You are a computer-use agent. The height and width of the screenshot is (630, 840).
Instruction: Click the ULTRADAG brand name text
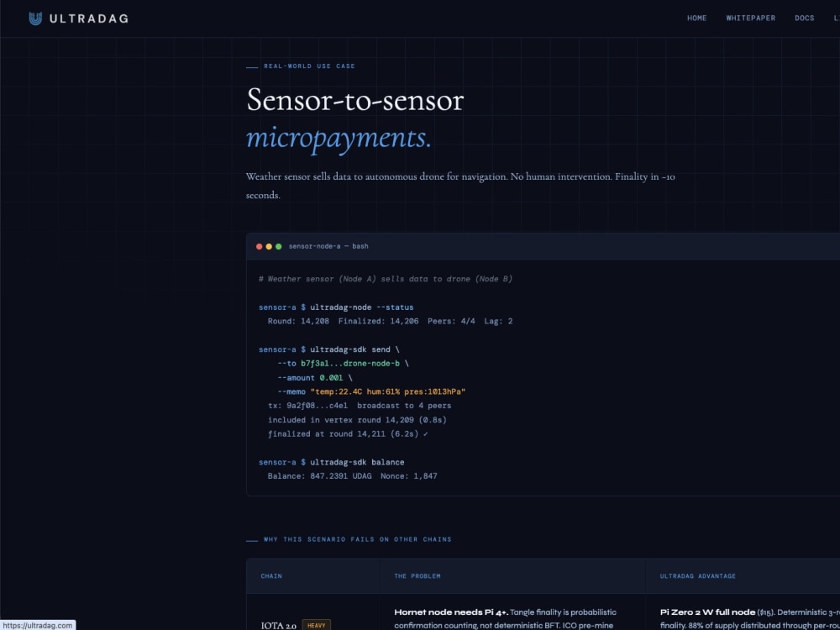pos(89,18)
